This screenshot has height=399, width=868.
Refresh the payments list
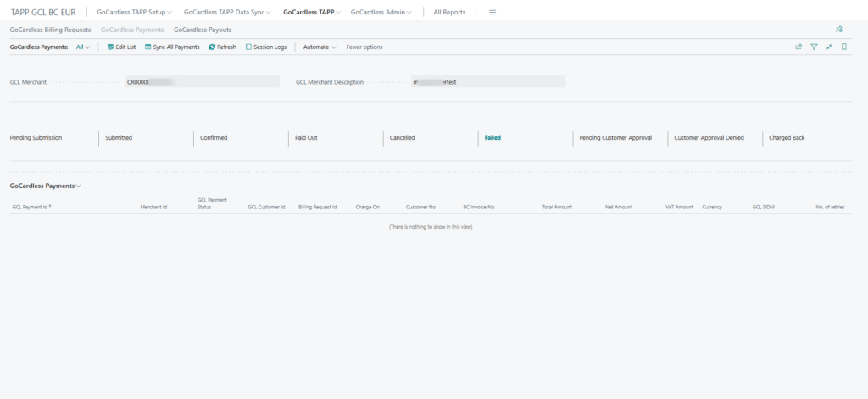(x=212, y=47)
